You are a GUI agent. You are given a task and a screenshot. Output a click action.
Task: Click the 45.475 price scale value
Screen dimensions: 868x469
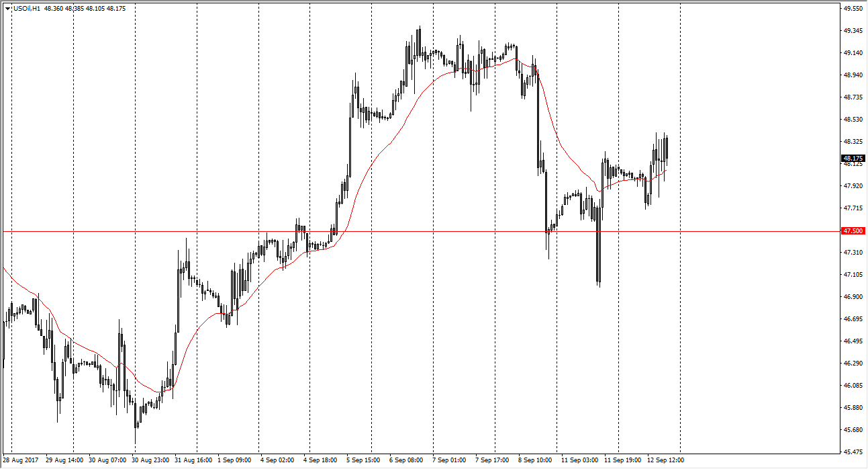pyautogui.click(x=853, y=452)
